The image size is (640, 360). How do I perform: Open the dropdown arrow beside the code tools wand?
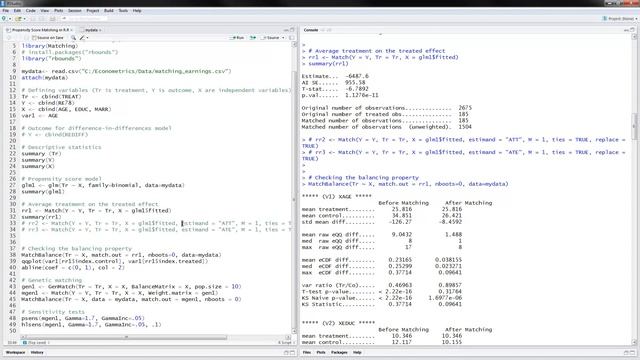click(87, 38)
